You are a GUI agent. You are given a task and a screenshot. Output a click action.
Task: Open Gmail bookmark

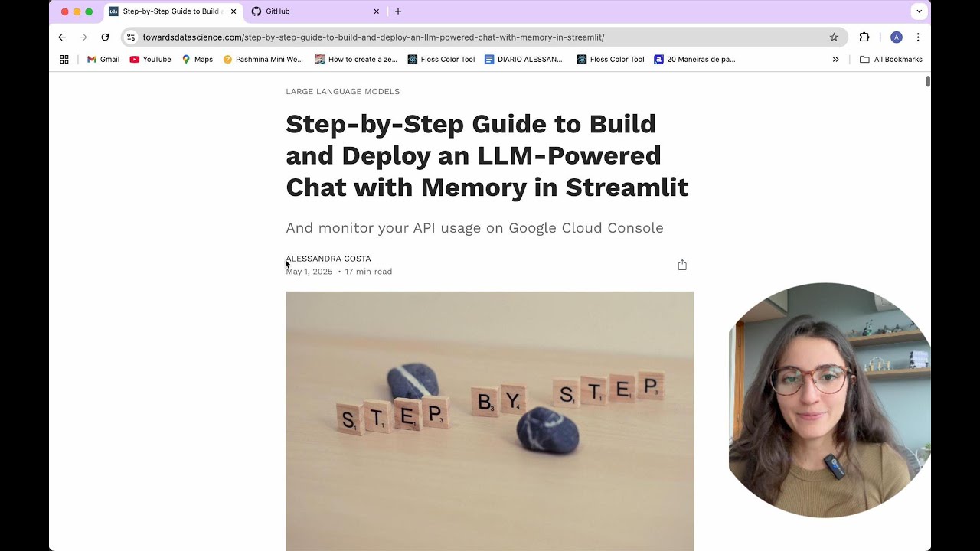(103, 59)
